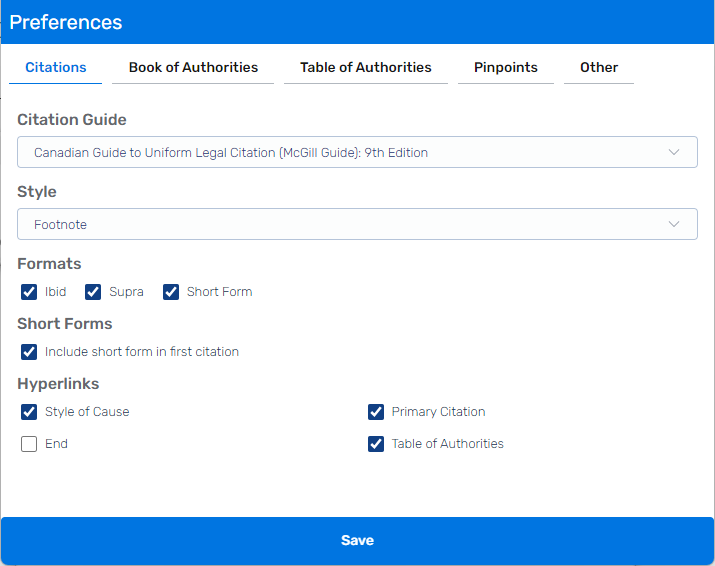The width and height of the screenshot is (715, 566).
Task: Click the Hyperlinks section heading
Action: (58, 384)
